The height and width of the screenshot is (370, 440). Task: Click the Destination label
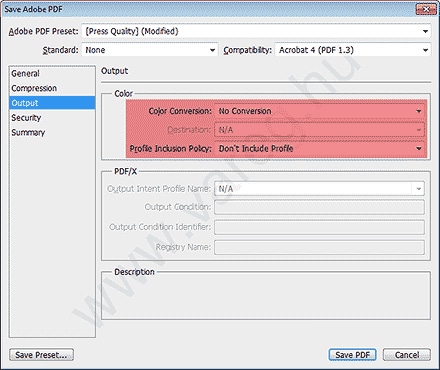tap(189, 130)
